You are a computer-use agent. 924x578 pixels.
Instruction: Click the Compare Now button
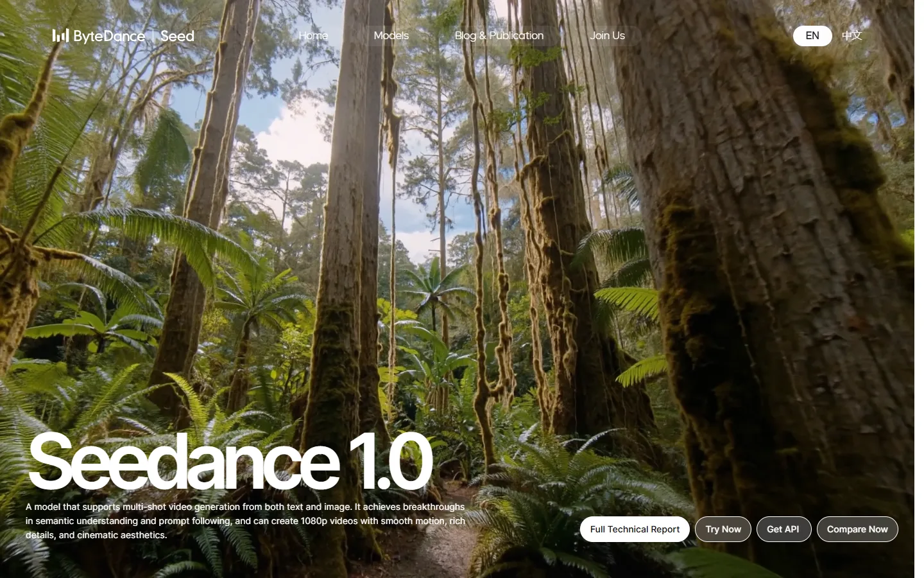857,529
